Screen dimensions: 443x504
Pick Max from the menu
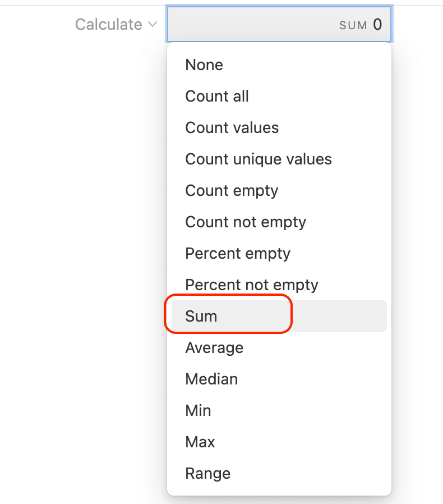pos(279,442)
